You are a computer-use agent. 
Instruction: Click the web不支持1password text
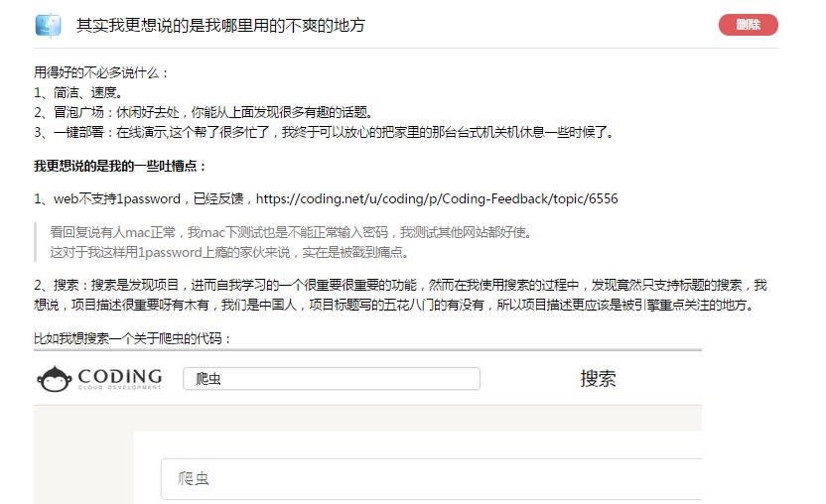[134, 198]
